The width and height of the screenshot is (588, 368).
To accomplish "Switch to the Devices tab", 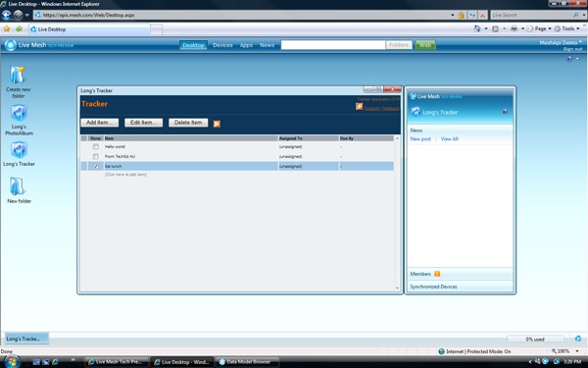I will pyautogui.click(x=222, y=45).
